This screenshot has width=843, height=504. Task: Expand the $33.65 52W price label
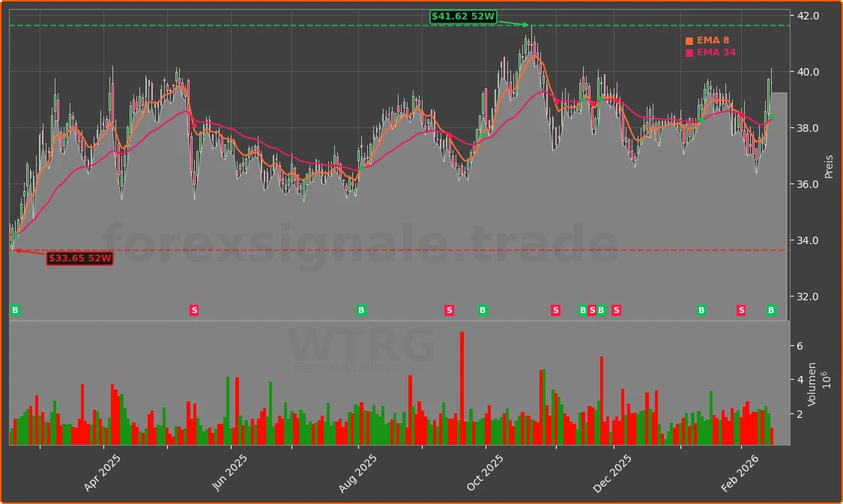tap(79, 258)
